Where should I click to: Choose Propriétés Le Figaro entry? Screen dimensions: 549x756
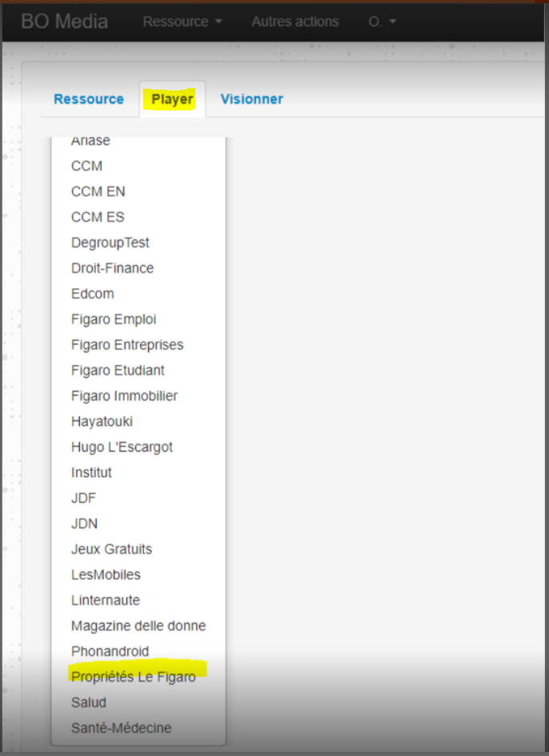133,677
